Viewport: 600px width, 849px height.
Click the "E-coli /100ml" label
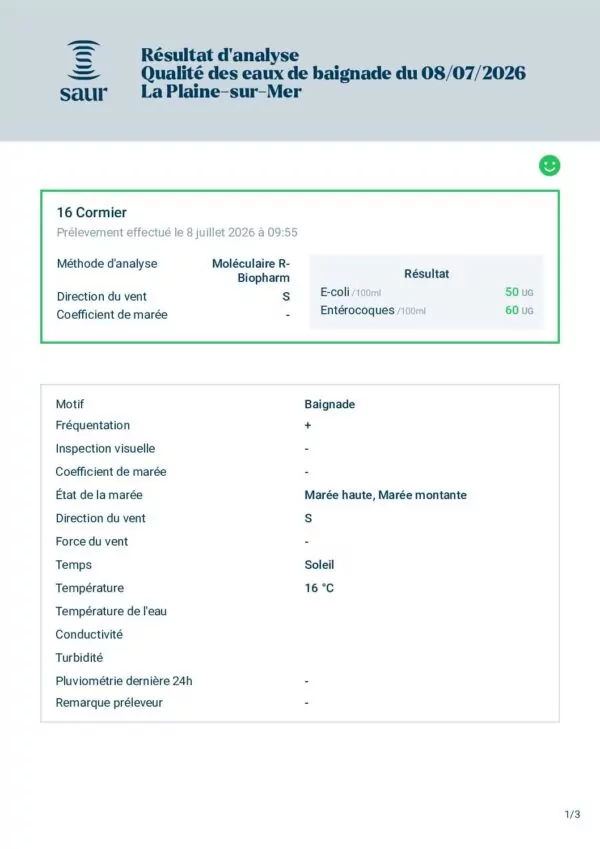pyautogui.click(x=350, y=292)
